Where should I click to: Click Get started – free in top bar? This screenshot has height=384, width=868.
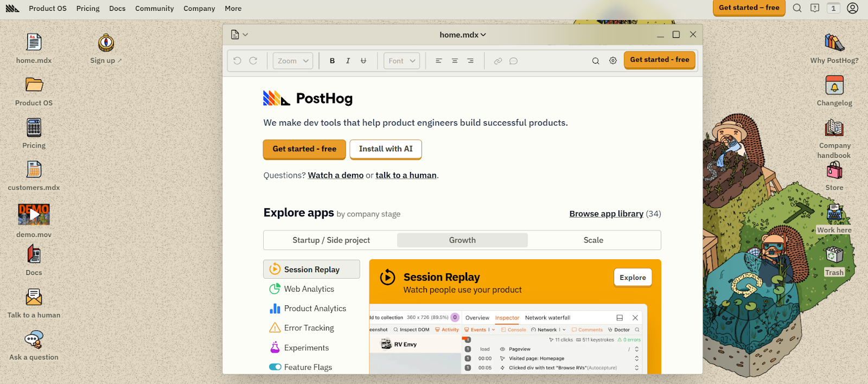point(749,8)
